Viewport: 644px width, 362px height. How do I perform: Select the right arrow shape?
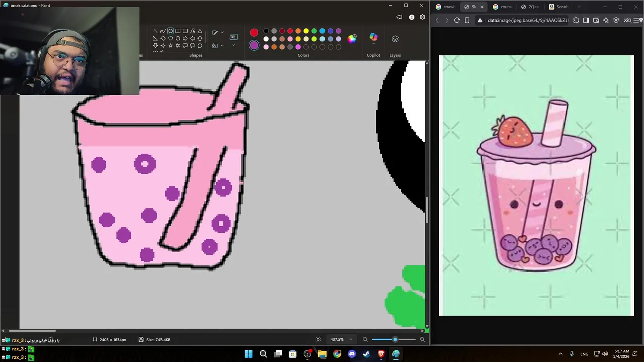tap(185, 38)
